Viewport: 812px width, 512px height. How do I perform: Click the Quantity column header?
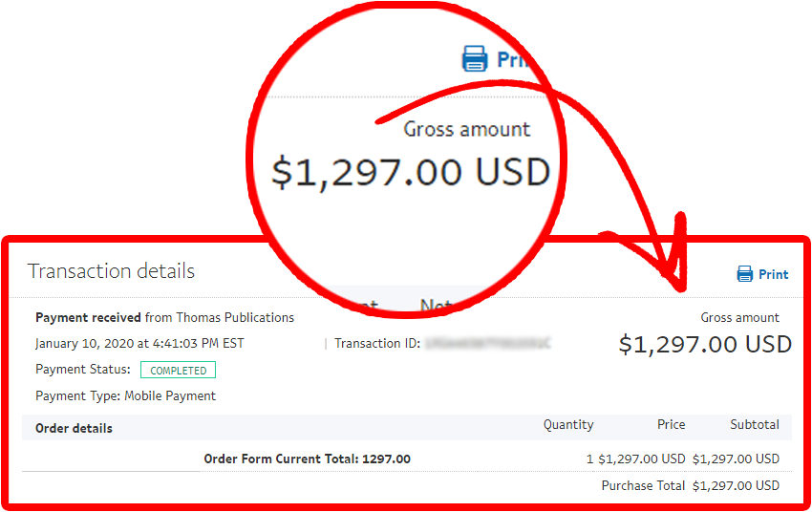pyautogui.click(x=568, y=424)
